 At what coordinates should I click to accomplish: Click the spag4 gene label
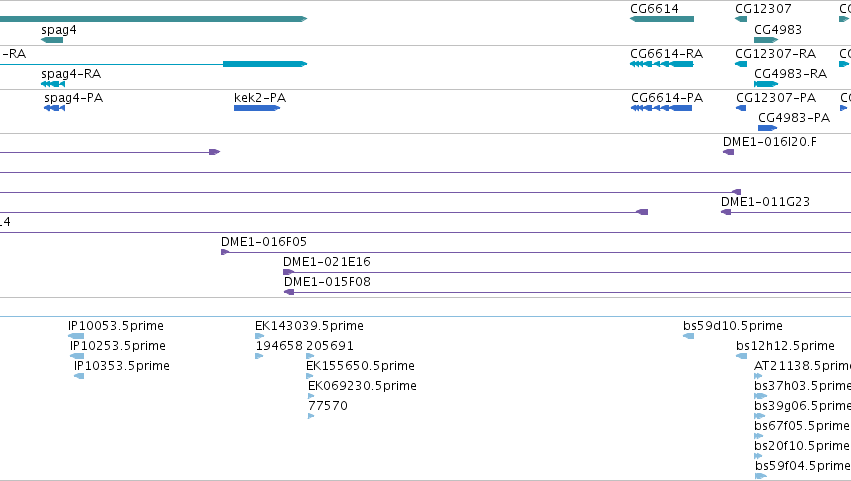coord(59,30)
